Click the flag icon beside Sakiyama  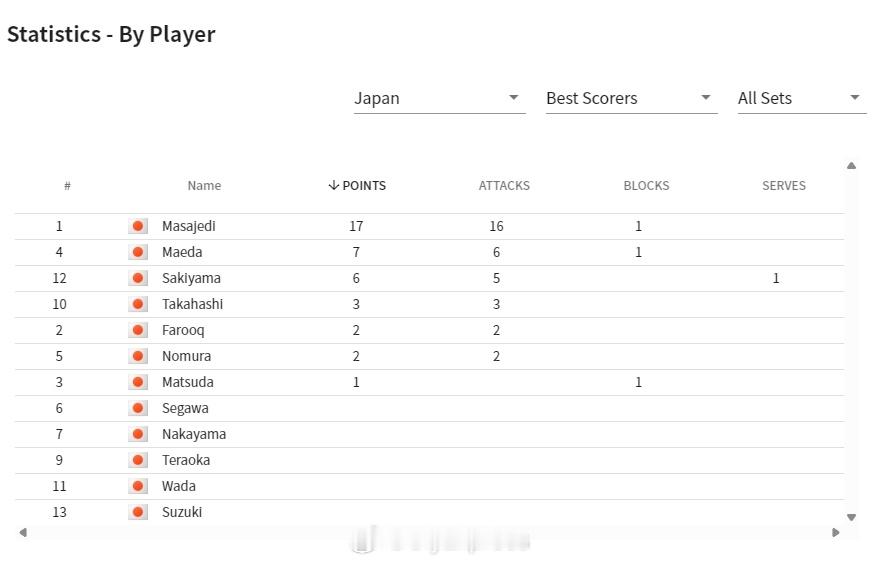tap(138, 278)
